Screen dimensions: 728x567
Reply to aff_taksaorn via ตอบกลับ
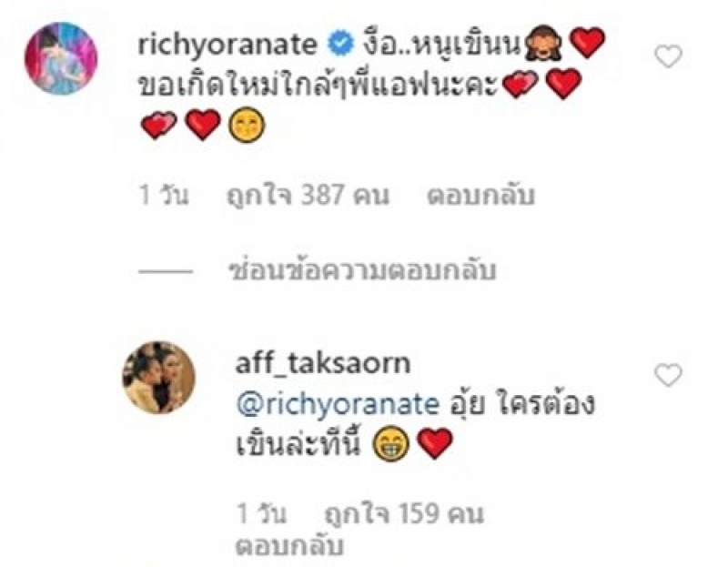289,545
